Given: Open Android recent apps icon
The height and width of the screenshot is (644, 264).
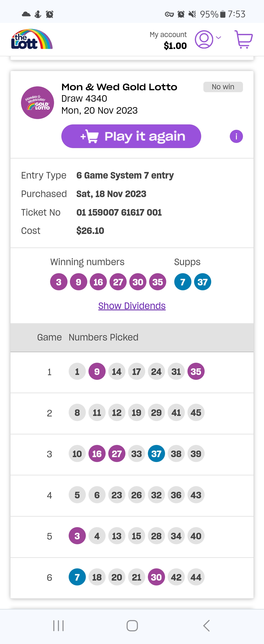Looking at the screenshot, I should click(58, 625).
